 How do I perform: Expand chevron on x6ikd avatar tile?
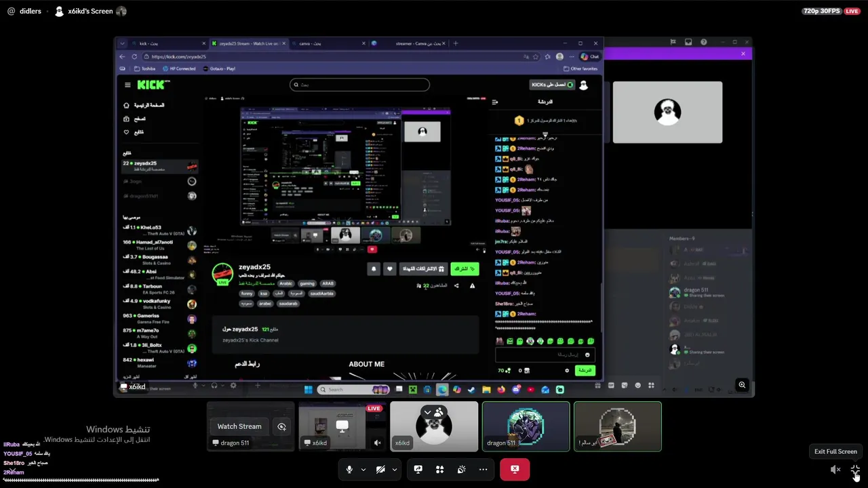pyautogui.click(x=427, y=412)
